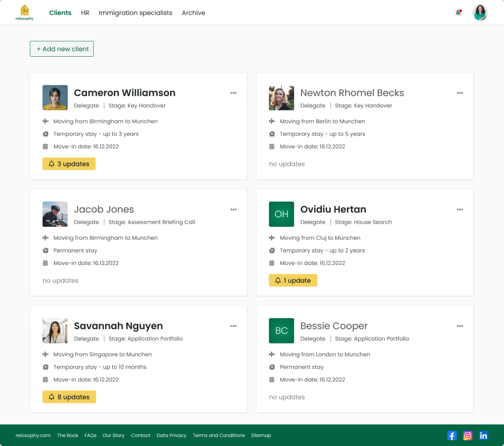The height and width of the screenshot is (446, 504).
Task: Open Bessie Cooper's client name
Action: click(334, 326)
